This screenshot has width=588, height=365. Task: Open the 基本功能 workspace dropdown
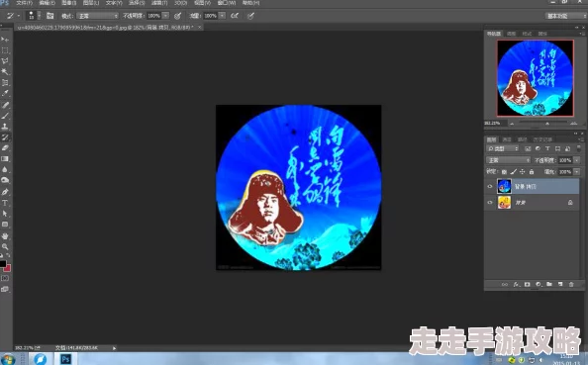point(565,16)
